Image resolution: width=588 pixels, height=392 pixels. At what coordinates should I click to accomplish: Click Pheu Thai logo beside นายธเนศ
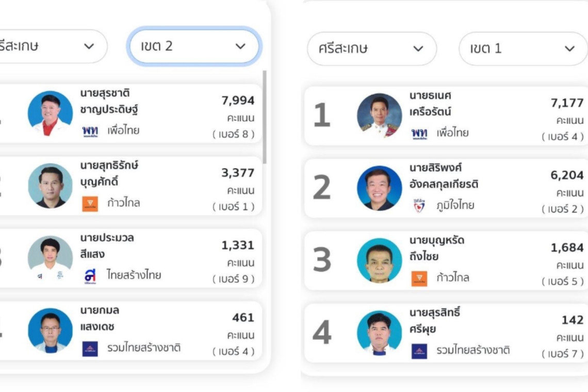(x=419, y=133)
